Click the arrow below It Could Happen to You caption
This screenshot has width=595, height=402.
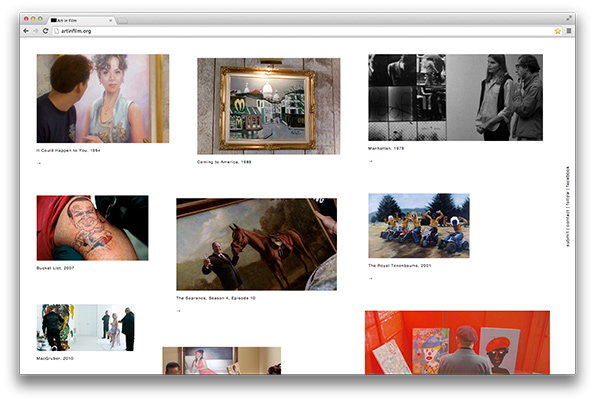click(39, 163)
